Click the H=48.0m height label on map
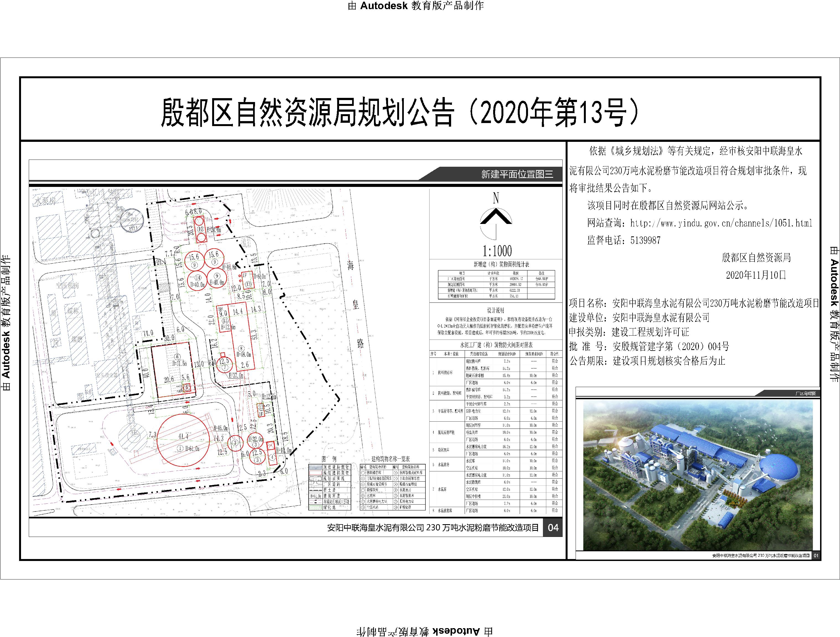Screen dimensions: 840x637 [x=243, y=354]
